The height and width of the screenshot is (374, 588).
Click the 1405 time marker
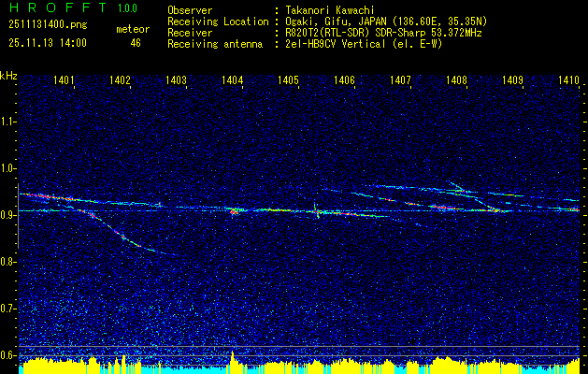pos(288,79)
